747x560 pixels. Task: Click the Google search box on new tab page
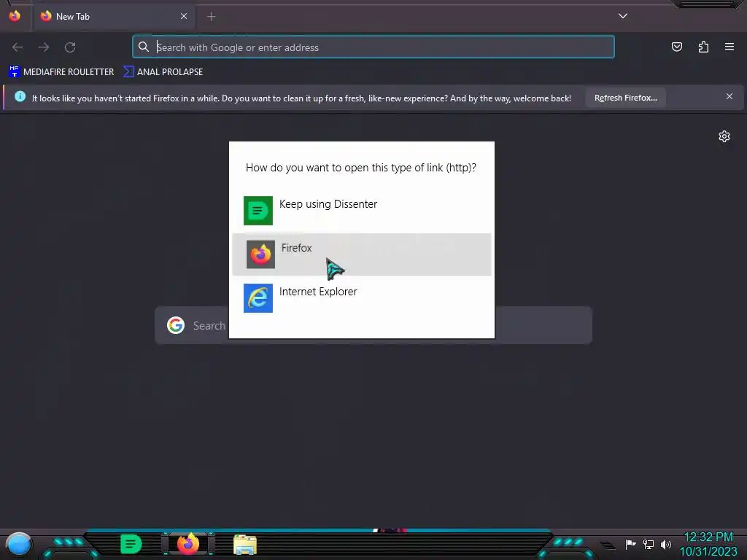[373, 325]
